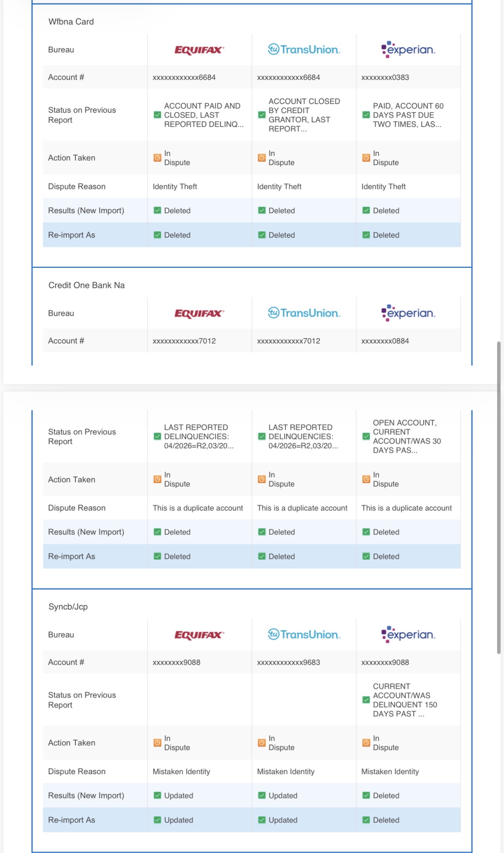504x853 pixels.
Task: Click Dispute Reason label in Credit One section
Action: tap(77, 508)
